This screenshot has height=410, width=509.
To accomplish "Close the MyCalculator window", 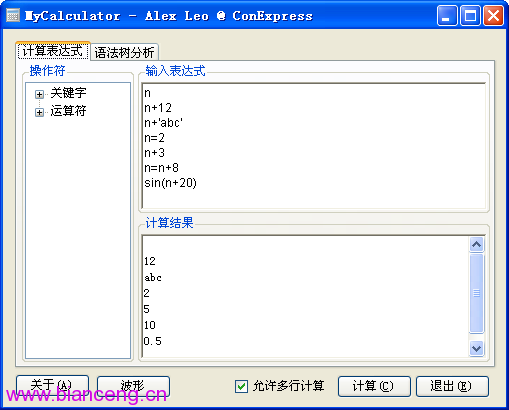I will 493,16.
